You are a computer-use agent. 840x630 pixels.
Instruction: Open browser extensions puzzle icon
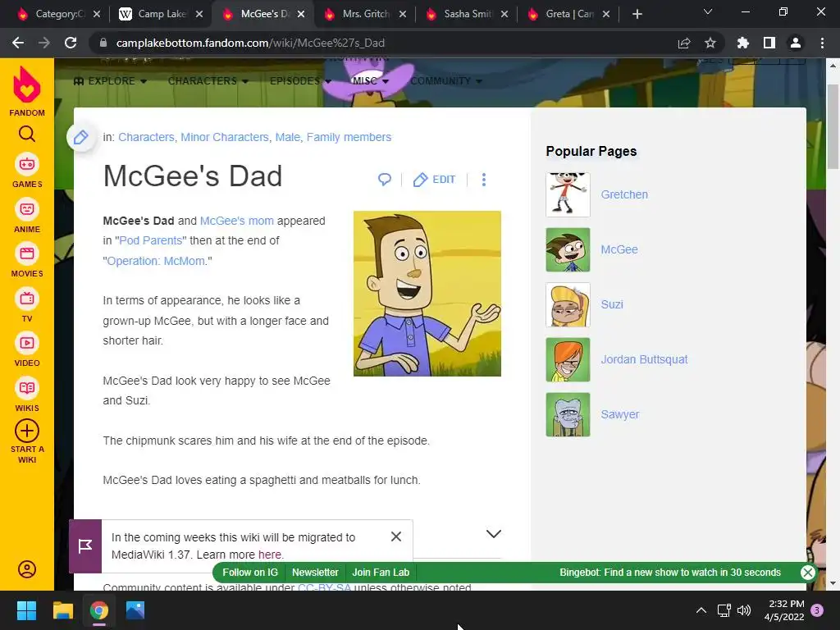tap(743, 43)
